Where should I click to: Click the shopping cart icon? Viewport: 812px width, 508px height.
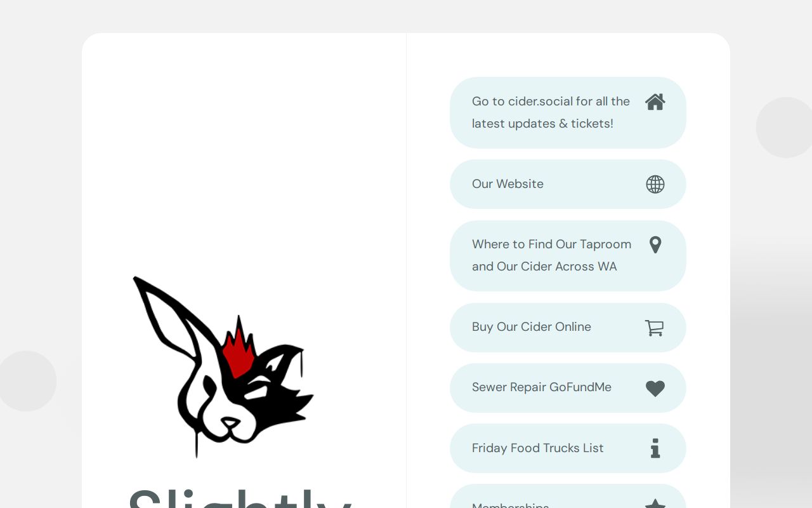655,327
